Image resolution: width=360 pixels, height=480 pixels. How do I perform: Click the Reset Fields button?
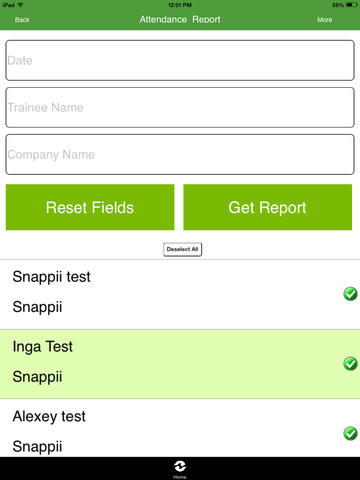(x=90, y=207)
